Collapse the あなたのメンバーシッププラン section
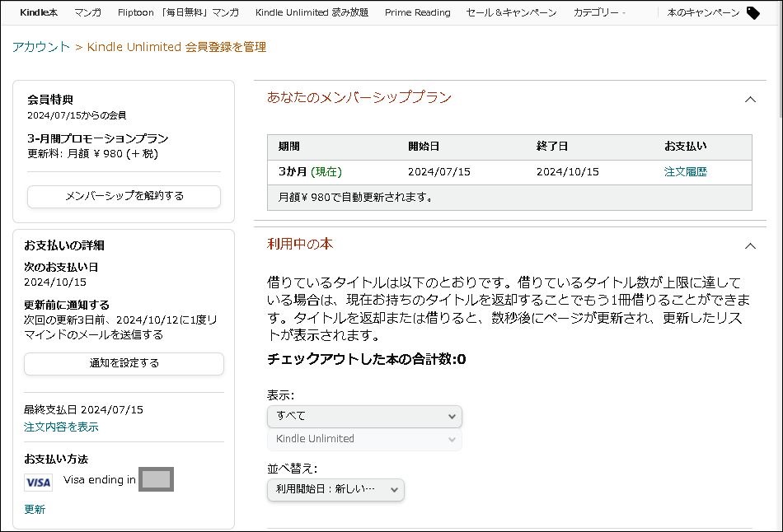Viewport: 783px width, 532px height. 750,100
